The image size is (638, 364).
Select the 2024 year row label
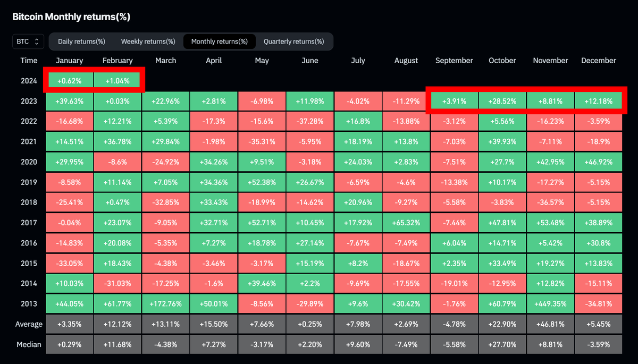pos(29,80)
